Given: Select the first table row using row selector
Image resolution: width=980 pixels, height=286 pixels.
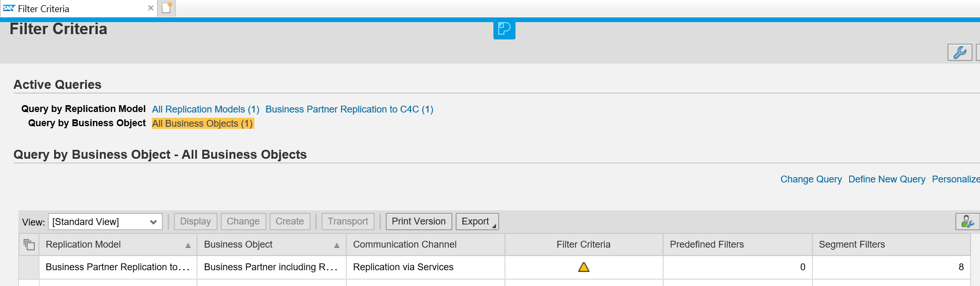Looking at the screenshot, I should click(x=29, y=267).
